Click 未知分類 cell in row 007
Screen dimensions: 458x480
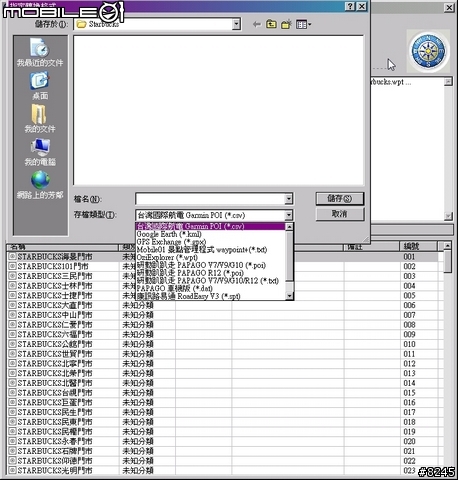[x=138, y=315]
